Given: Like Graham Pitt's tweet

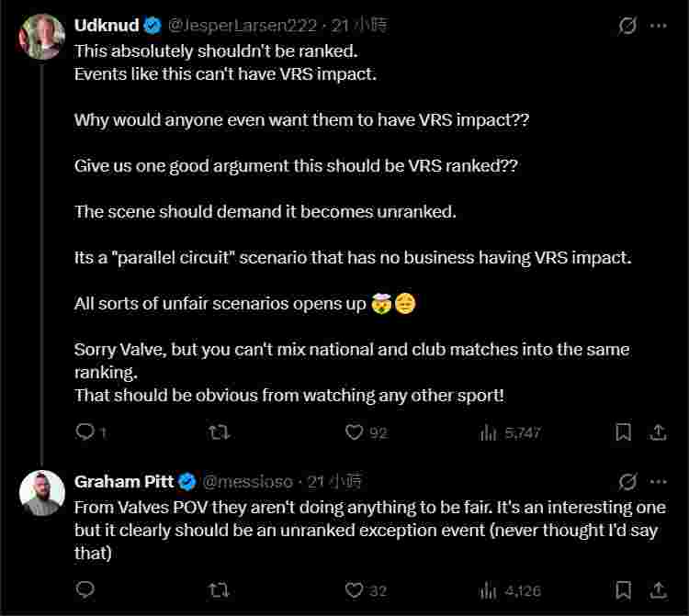Looking at the screenshot, I should [x=355, y=589].
